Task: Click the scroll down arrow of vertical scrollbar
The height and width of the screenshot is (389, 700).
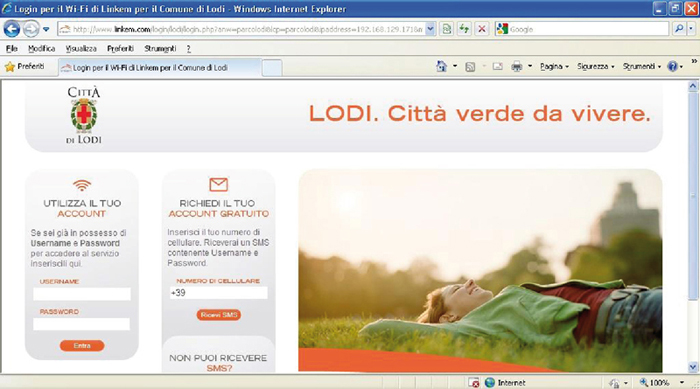Action: point(693,367)
